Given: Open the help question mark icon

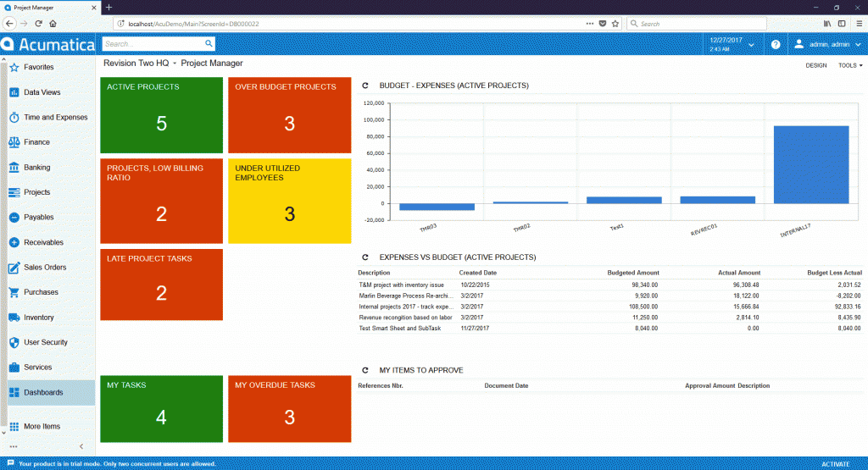Looking at the screenshot, I should (x=775, y=44).
